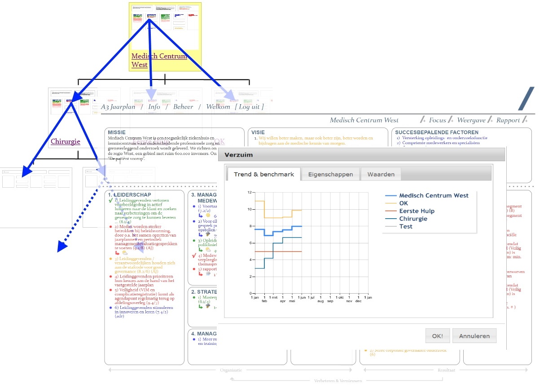The width and height of the screenshot is (544, 392).
Task: Click the partly-cloudy weather icon under Leiderschap item 2
Action: click(125, 253)
